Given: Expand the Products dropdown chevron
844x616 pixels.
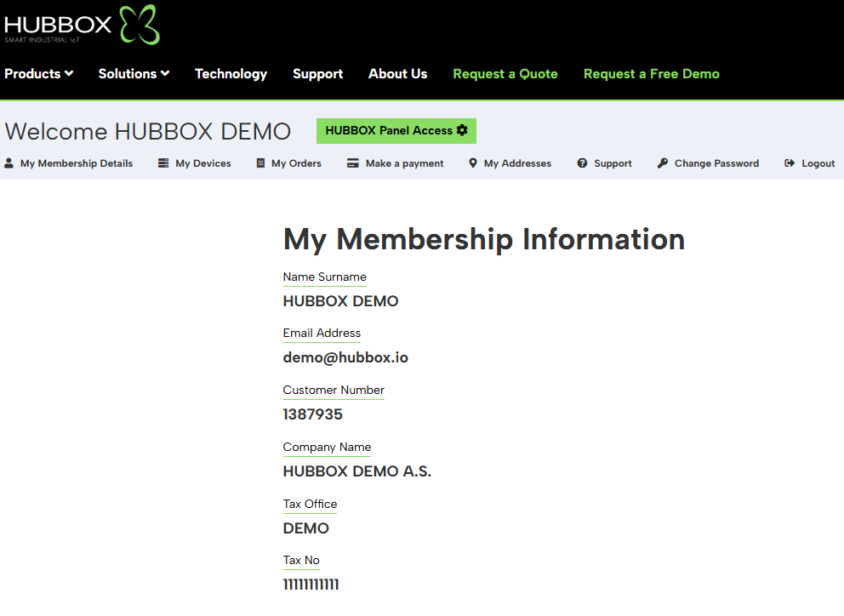Looking at the screenshot, I should click(69, 73).
